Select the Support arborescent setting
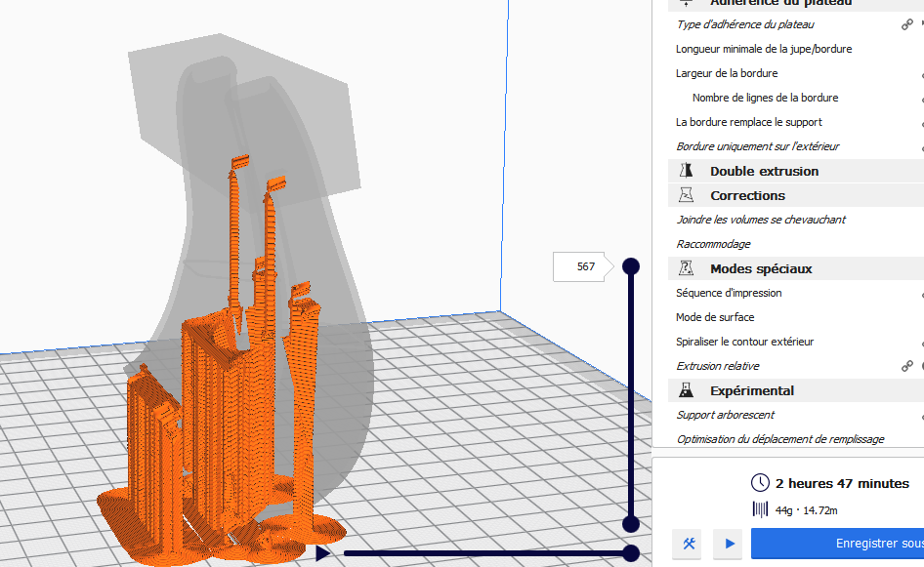924x567 pixels. pyautogui.click(x=726, y=415)
